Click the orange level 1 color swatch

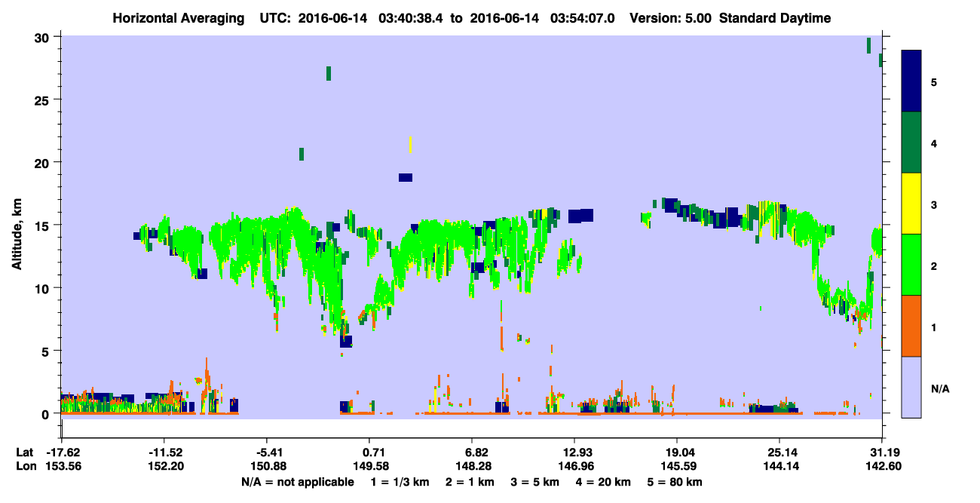click(911, 326)
